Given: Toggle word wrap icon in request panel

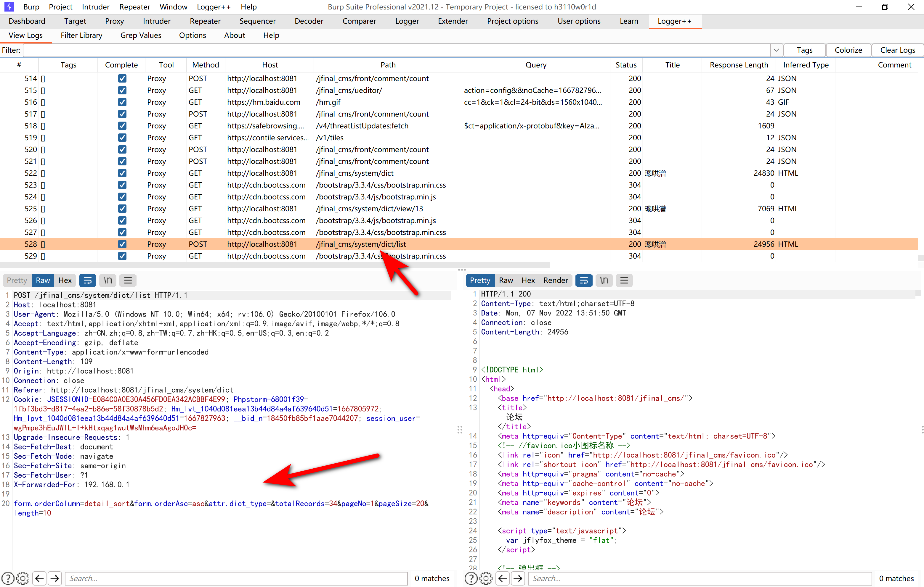Looking at the screenshot, I should 87,280.
